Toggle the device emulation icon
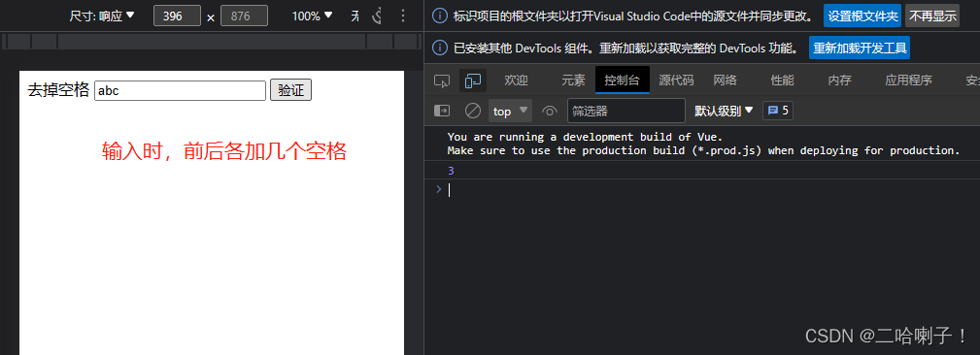The height and width of the screenshot is (355, 980). [x=473, y=81]
